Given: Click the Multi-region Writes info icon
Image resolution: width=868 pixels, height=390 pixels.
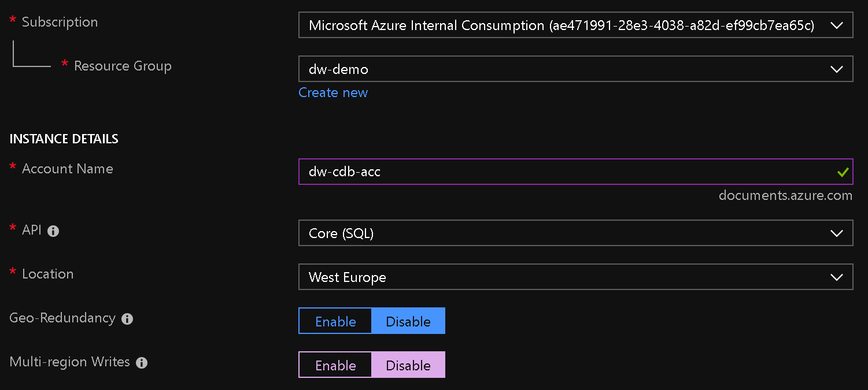Looking at the screenshot, I should click(142, 362).
